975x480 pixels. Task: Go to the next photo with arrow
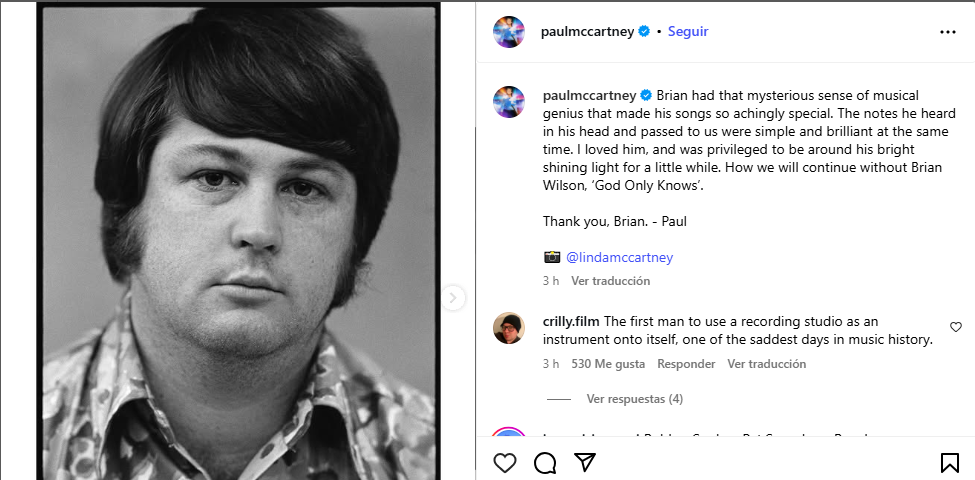(453, 297)
